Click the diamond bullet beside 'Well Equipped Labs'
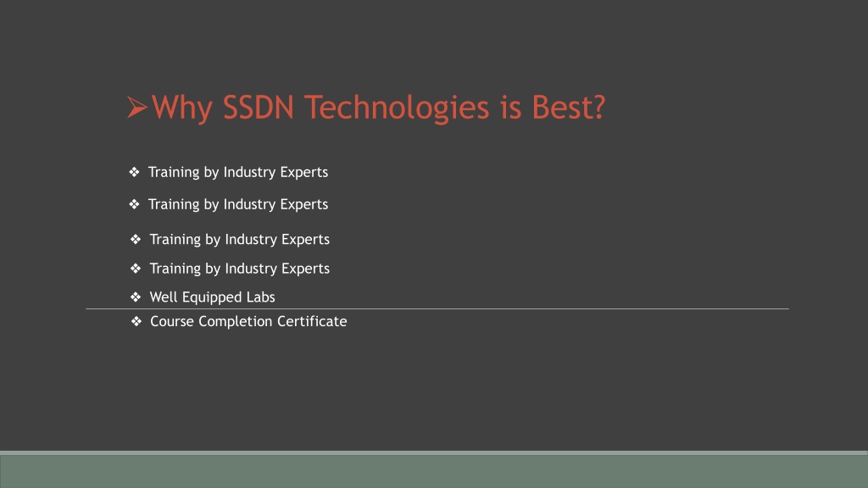Screen dimensions: 868x488 [136, 297]
